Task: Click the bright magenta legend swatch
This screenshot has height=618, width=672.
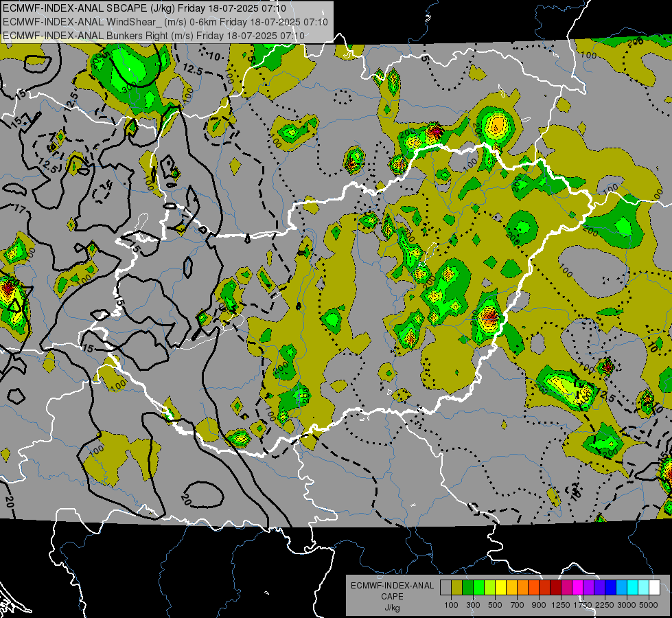Action: [577, 588]
